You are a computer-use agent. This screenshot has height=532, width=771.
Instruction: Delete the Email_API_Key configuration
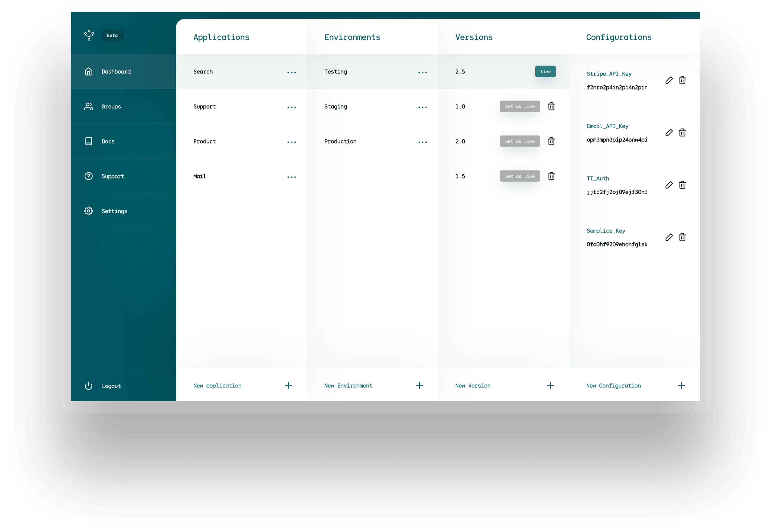point(682,133)
